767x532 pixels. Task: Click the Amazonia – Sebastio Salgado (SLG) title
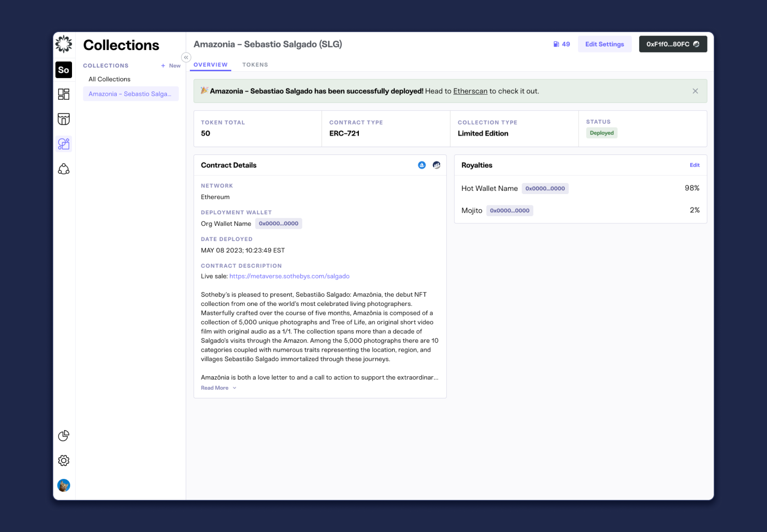point(268,44)
